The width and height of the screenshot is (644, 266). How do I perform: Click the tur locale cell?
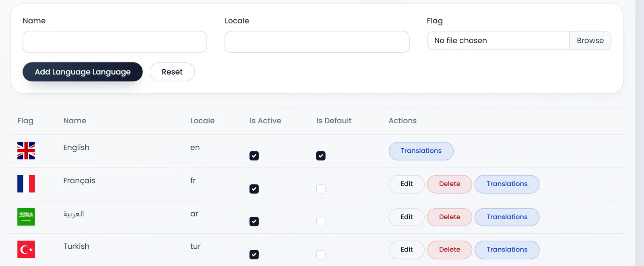(196, 246)
